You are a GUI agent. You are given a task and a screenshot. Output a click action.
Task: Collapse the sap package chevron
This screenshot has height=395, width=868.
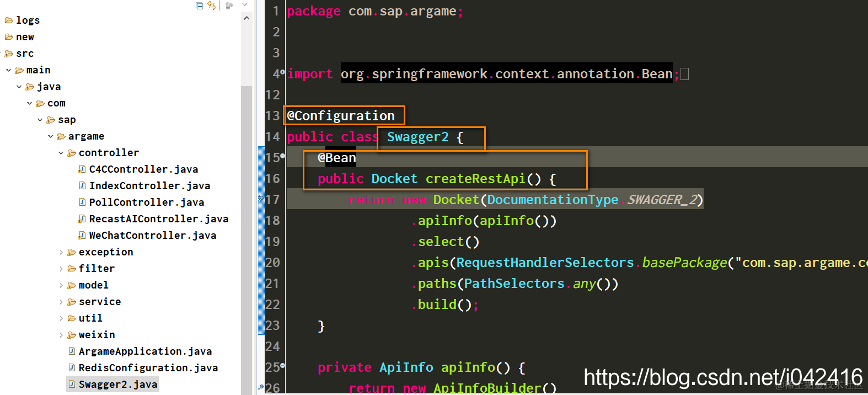pos(40,120)
